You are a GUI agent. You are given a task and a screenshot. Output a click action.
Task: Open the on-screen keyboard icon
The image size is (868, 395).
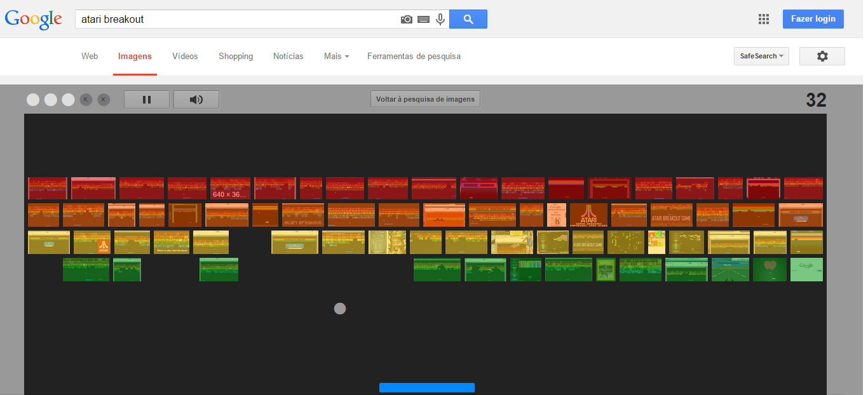[423, 20]
